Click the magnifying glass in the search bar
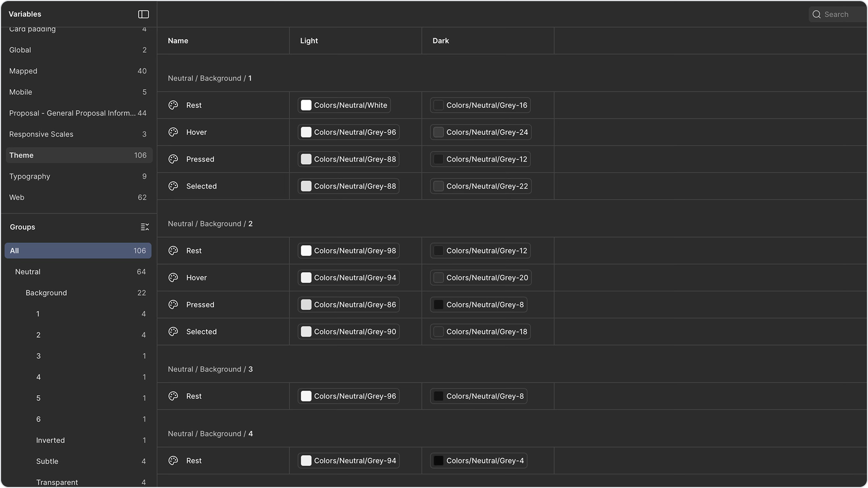The image size is (868, 488). (x=816, y=14)
